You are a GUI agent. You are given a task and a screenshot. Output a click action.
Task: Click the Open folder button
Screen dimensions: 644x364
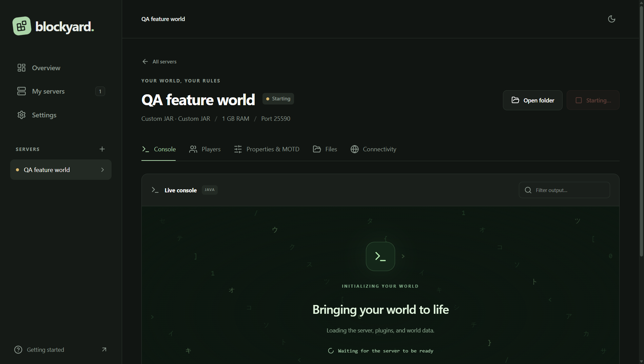click(x=532, y=100)
